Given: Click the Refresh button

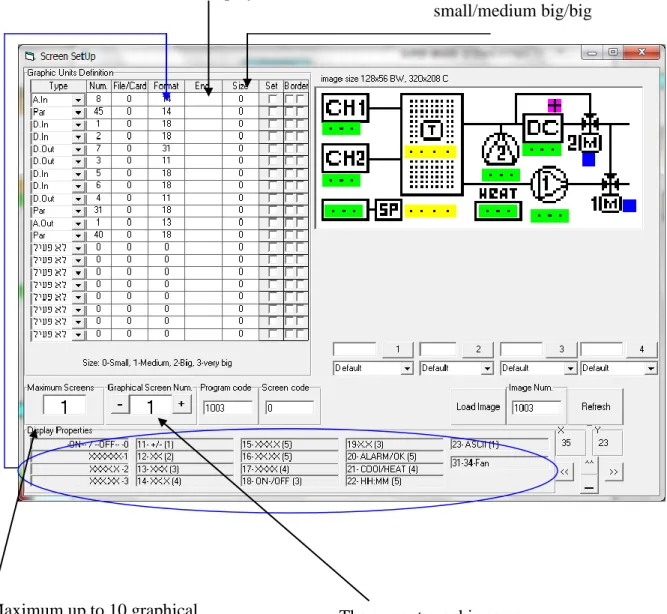Looking at the screenshot, I should 596,407.
